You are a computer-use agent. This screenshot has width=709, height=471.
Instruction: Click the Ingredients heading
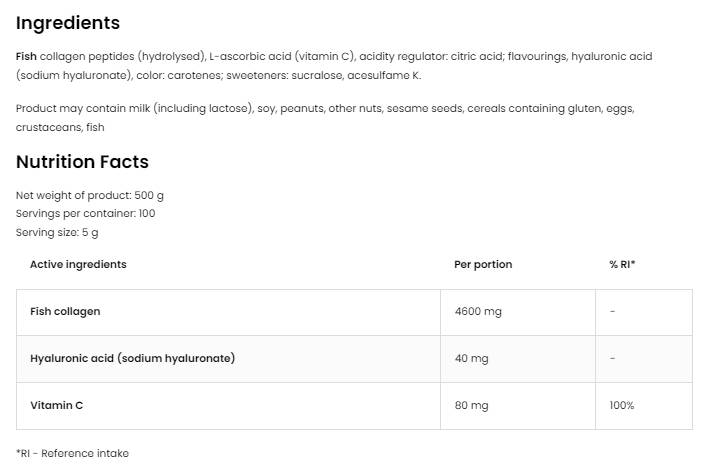(67, 23)
